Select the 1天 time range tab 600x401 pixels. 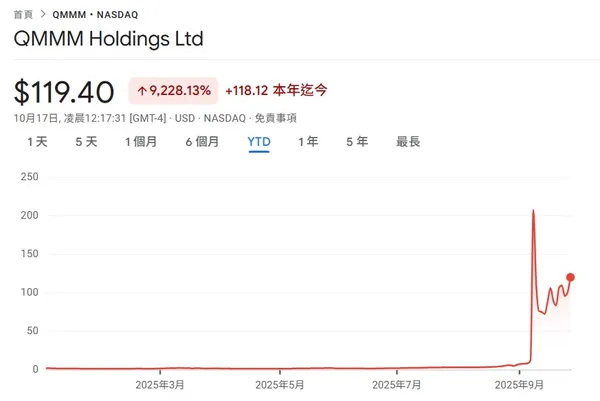click(37, 142)
